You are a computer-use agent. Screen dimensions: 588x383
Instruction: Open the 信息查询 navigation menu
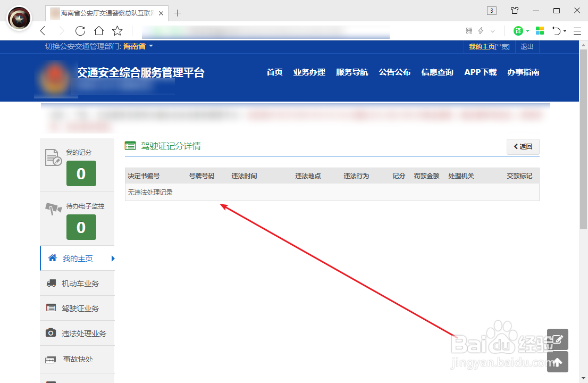pyautogui.click(x=436, y=72)
